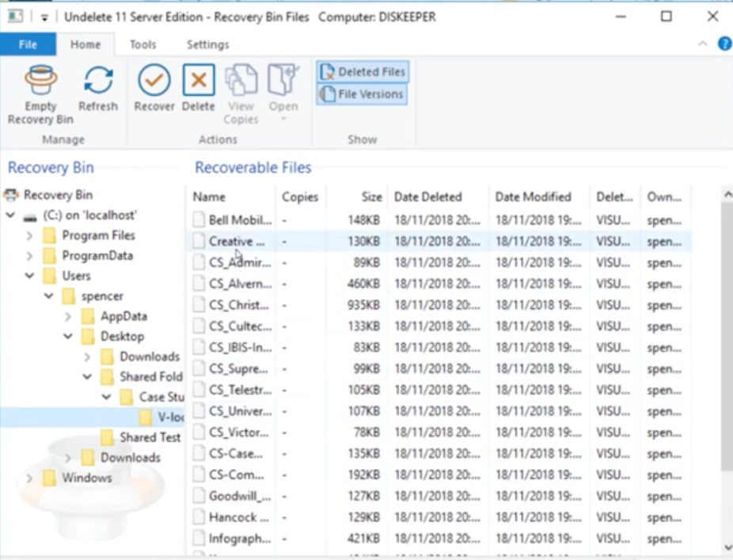Click the app icon in title bar
733x560 pixels.
(x=15, y=17)
